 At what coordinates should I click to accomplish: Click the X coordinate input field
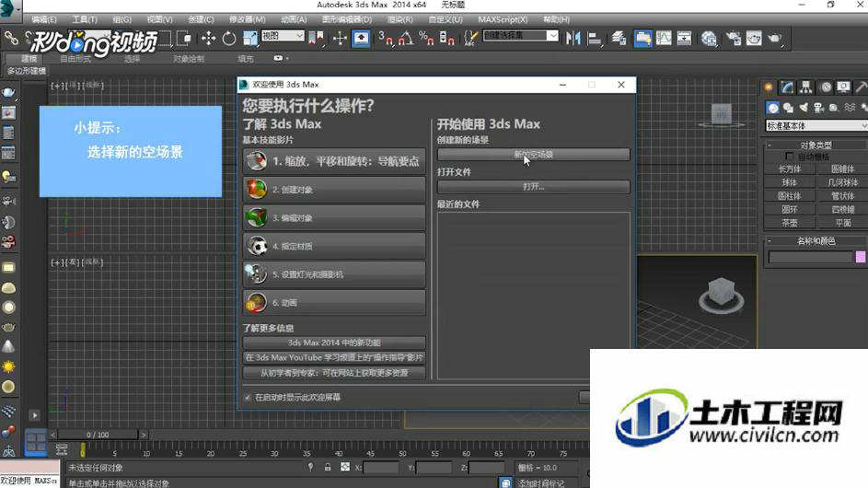tap(381, 468)
